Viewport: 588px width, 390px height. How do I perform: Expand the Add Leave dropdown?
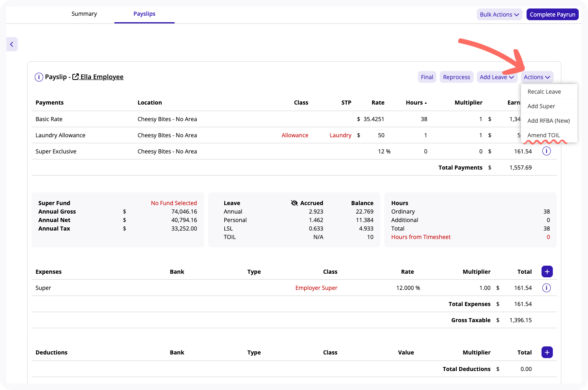[x=497, y=77]
